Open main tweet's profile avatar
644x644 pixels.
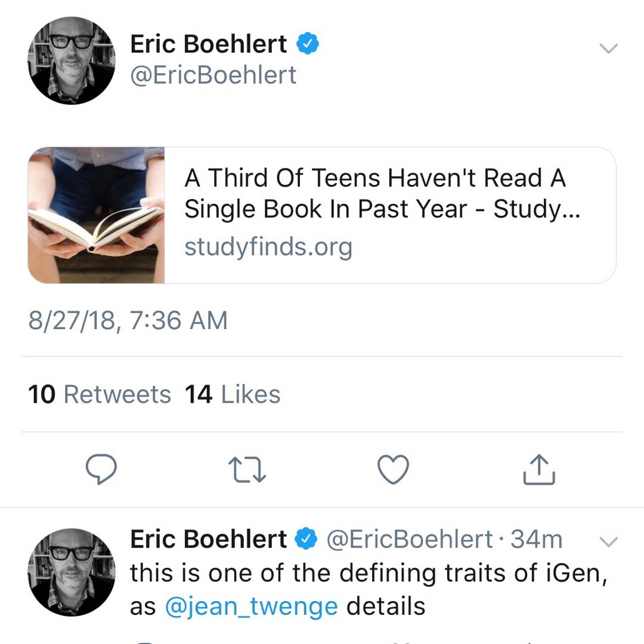(x=72, y=60)
